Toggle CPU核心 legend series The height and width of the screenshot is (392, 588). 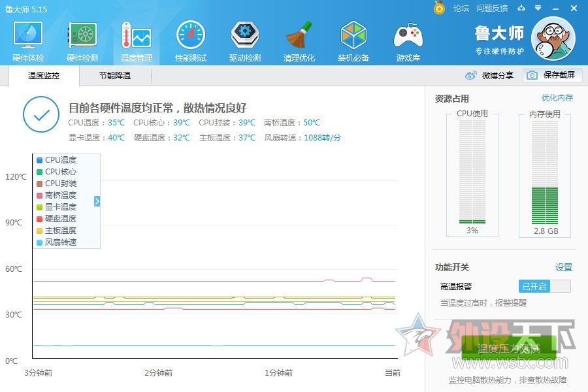tap(57, 172)
